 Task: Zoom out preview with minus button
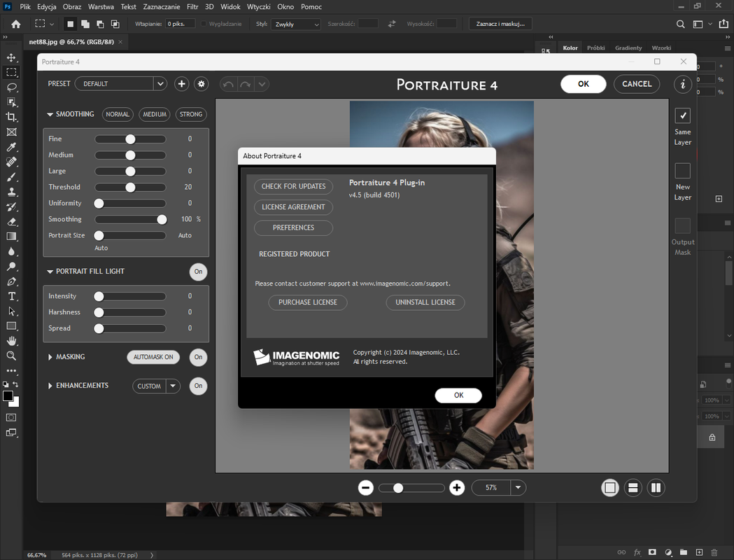pos(365,488)
